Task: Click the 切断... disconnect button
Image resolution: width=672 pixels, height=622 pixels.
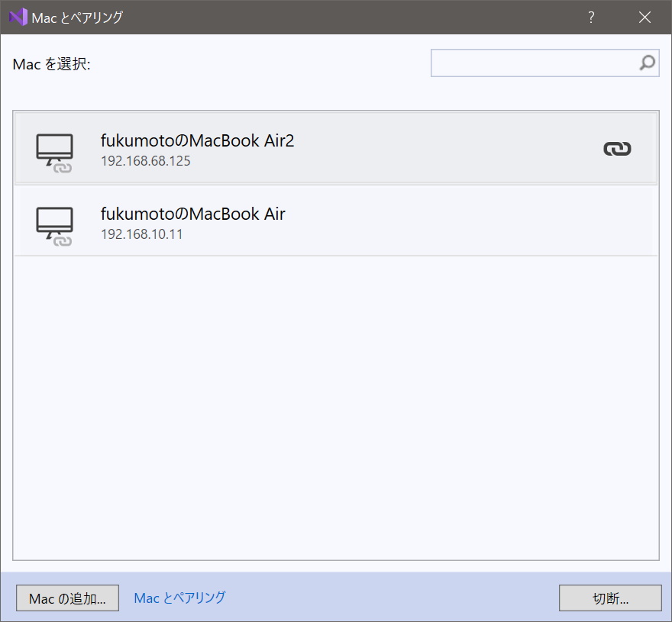Action: click(x=610, y=598)
